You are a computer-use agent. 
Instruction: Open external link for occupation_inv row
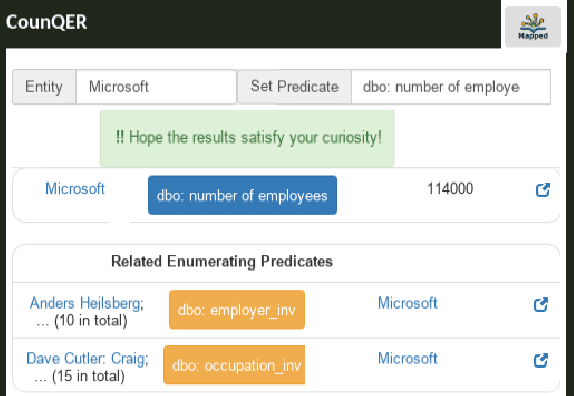(x=541, y=360)
